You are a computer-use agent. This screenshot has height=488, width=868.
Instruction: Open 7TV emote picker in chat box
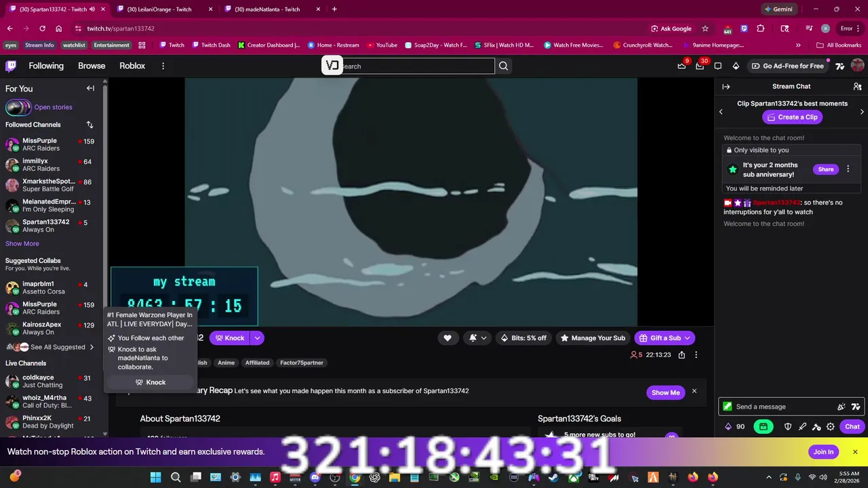tap(856, 407)
